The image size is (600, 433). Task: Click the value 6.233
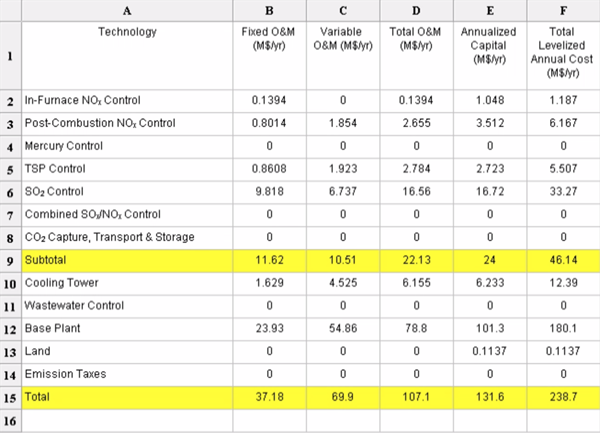tap(490, 283)
